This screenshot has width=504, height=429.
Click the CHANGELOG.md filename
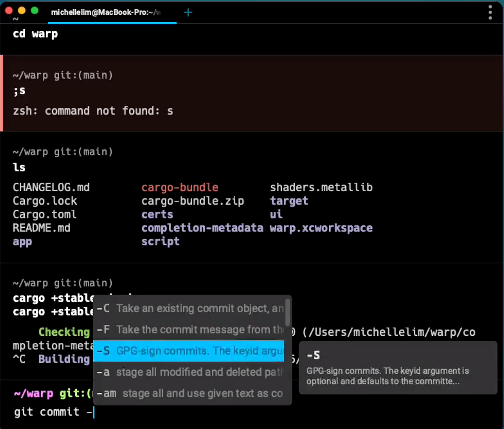tap(51, 187)
